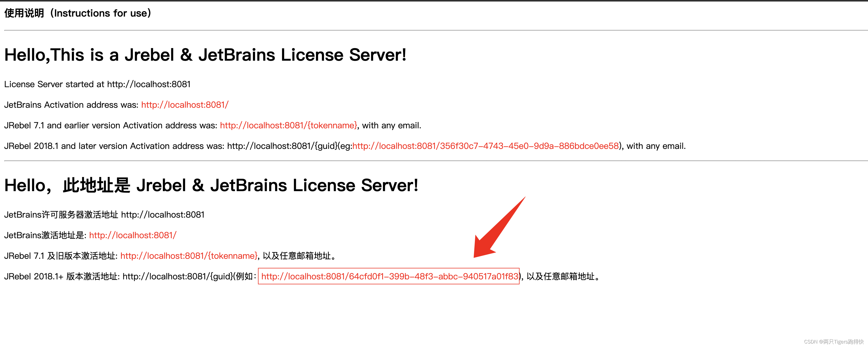The height and width of the screenshot is (347, 868).
Task: Click the English 'Hello,This is a Jrebel' heading
Action: point(205,55)
